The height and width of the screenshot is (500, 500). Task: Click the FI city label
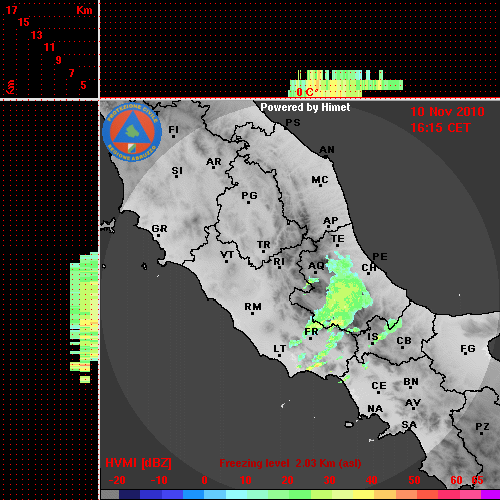coord(173,129)
